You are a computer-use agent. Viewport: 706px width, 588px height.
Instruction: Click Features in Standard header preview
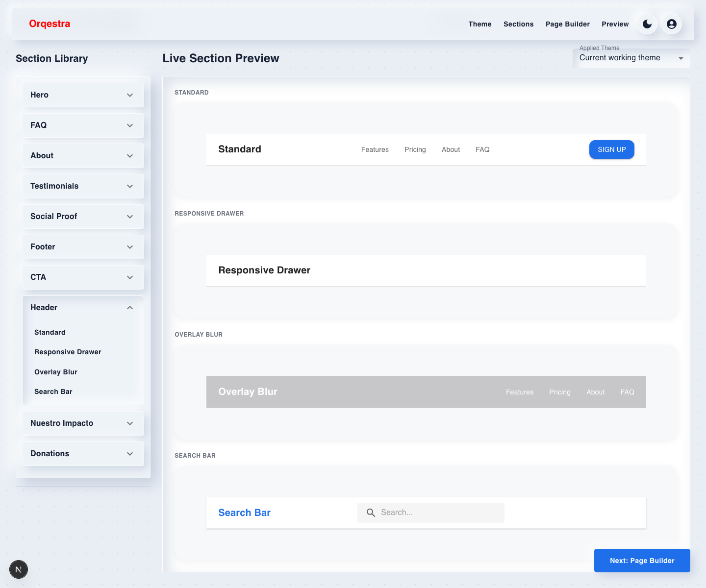click(x=375, y=149)
